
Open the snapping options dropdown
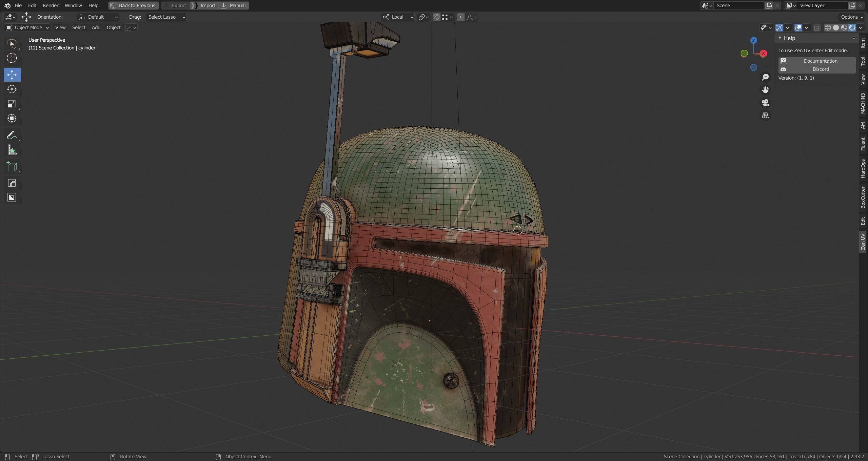coord(448,17)
